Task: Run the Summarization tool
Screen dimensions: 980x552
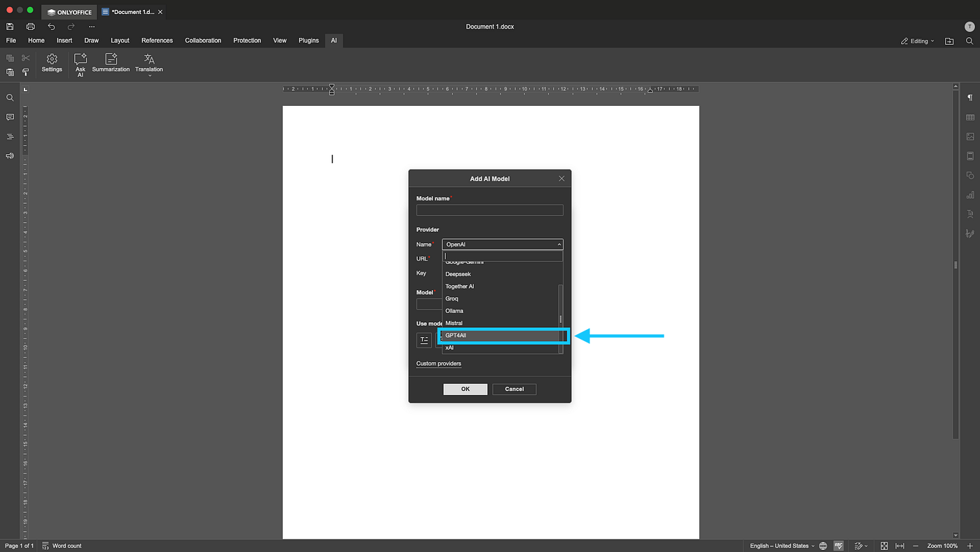Action: 111,63
